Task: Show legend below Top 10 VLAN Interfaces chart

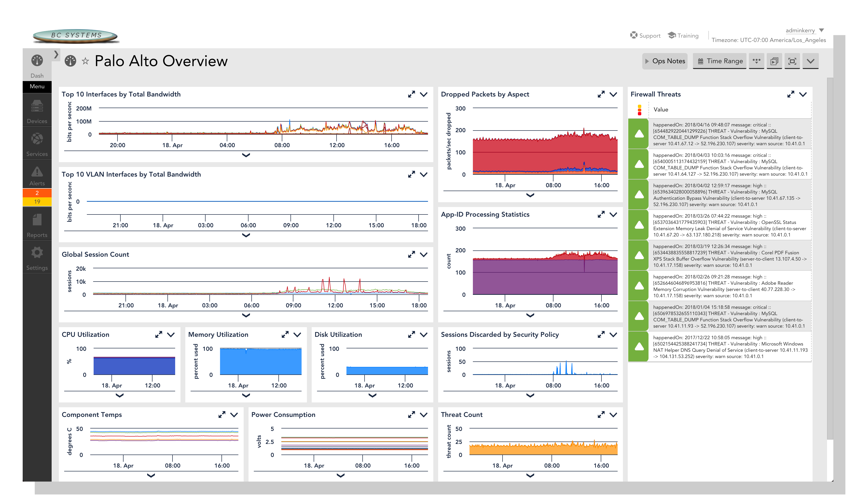Action: (246, 235)
